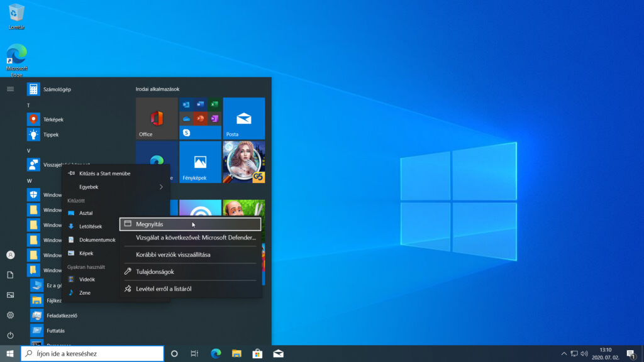644x362 pixels.
Task: Jump to the letter V section header
Action: click(x=28, y=151)
